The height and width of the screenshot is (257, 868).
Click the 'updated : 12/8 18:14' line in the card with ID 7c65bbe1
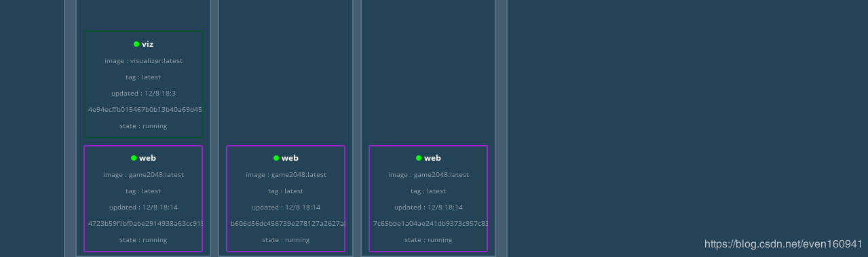428,207
